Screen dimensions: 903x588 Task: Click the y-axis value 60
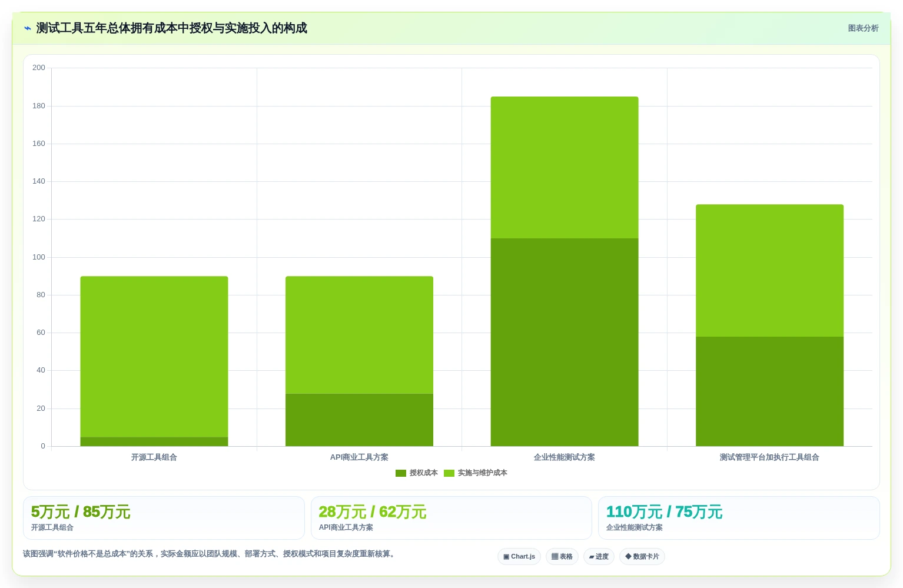point(41,333)
